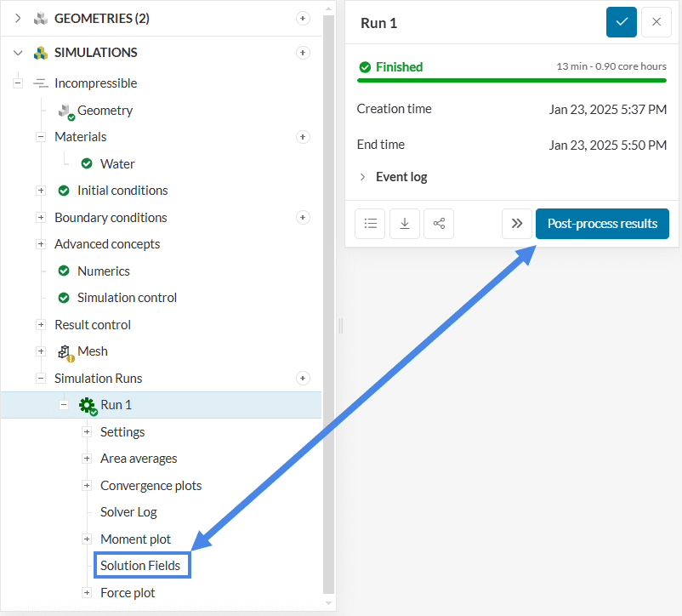Select Solver Log under Run 1
682x616 pixels.
[x=128, y=512]
